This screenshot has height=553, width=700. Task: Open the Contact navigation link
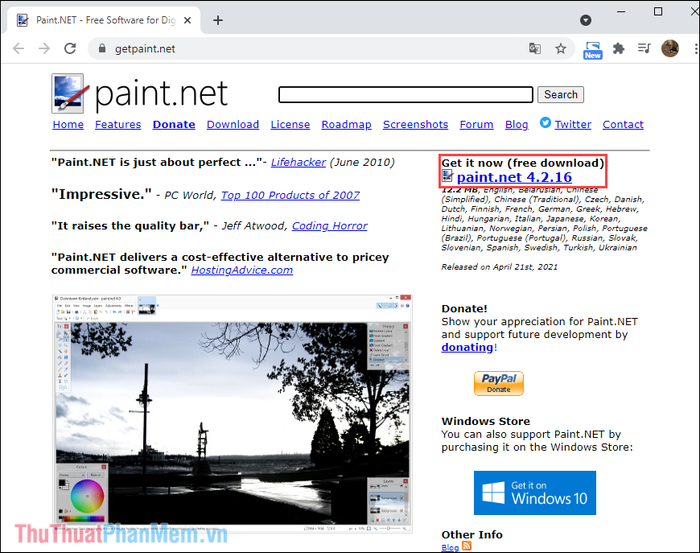623,125
